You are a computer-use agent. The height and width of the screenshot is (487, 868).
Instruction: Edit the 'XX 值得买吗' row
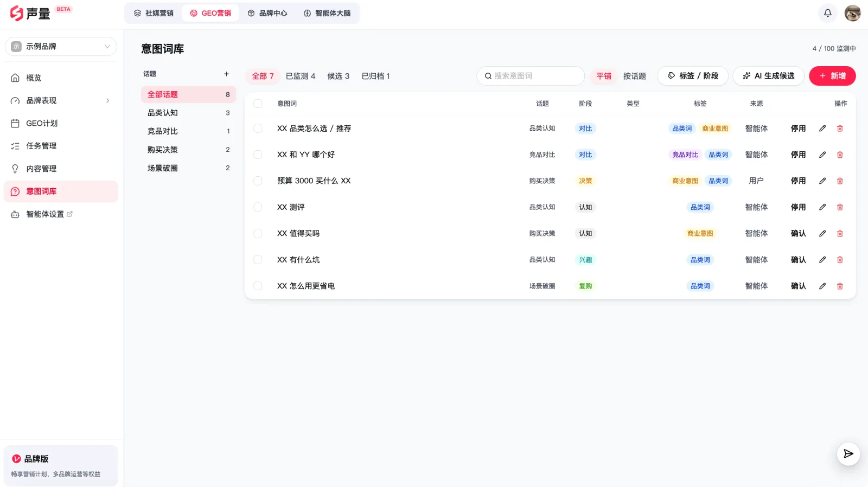click(822, 233)
